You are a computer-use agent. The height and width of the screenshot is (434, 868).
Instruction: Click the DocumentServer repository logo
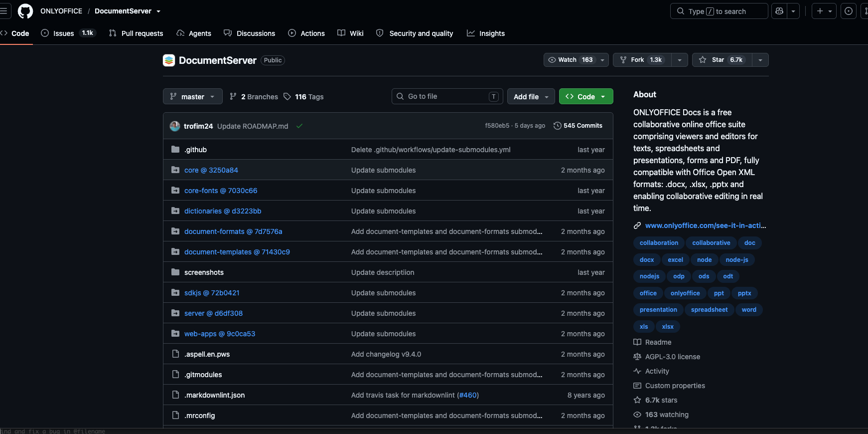pos(169,60)
